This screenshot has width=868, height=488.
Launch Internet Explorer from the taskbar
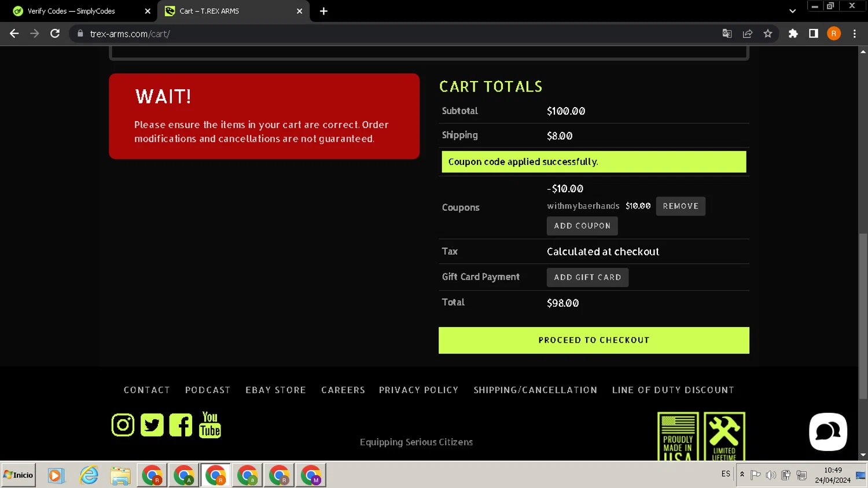89,475
